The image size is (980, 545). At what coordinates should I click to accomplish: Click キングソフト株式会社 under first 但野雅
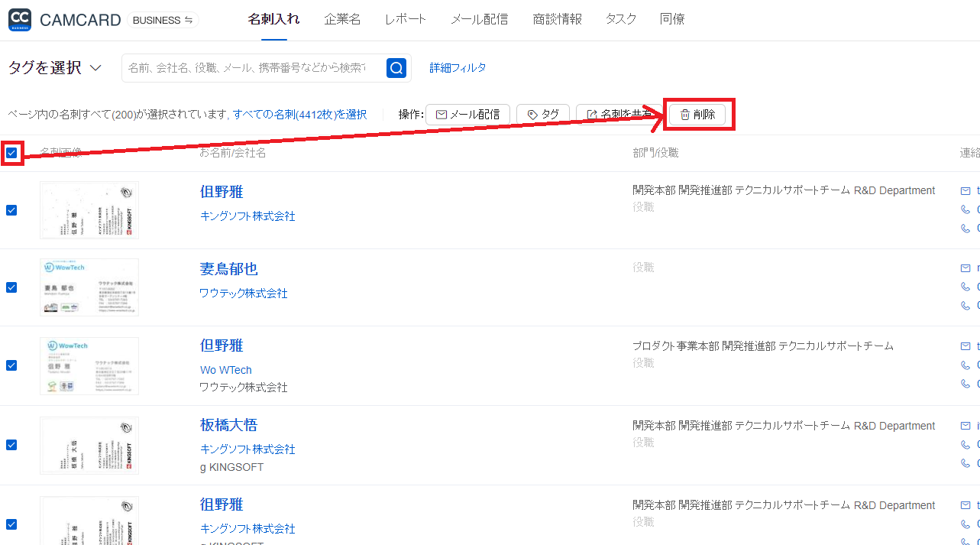[x=247, y=216]
